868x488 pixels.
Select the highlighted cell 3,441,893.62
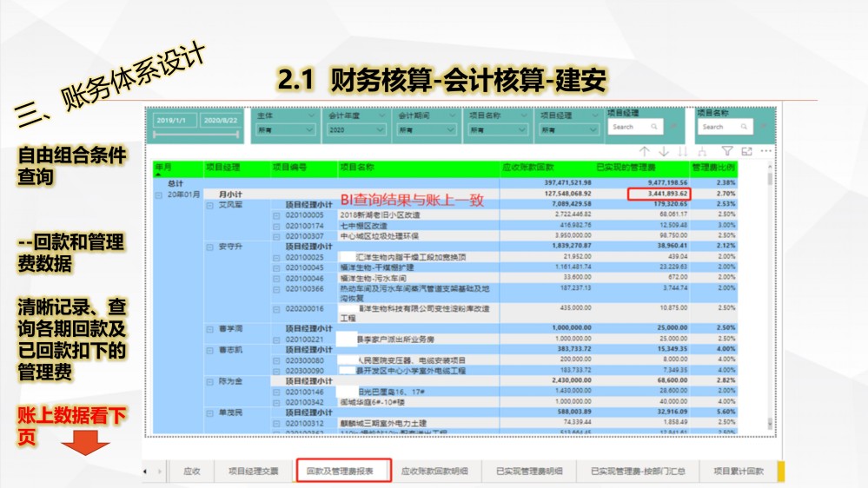click(659, 194)
